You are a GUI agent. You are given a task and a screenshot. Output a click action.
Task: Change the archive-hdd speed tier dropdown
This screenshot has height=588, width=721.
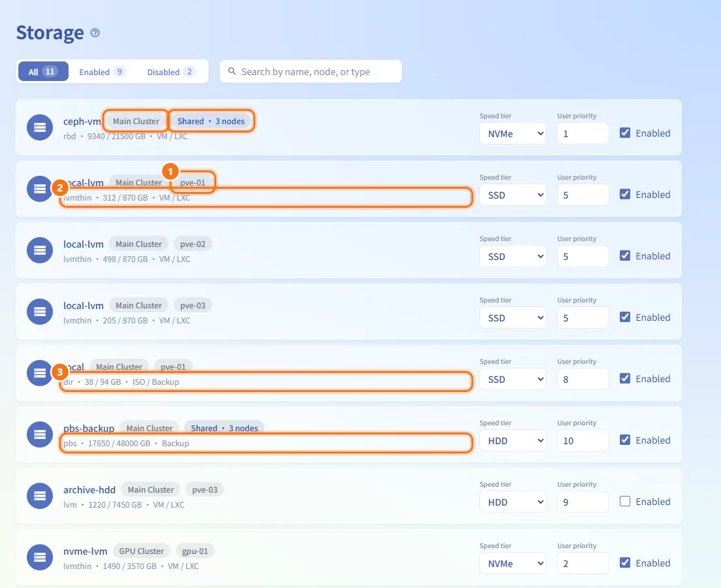point(513,502)
